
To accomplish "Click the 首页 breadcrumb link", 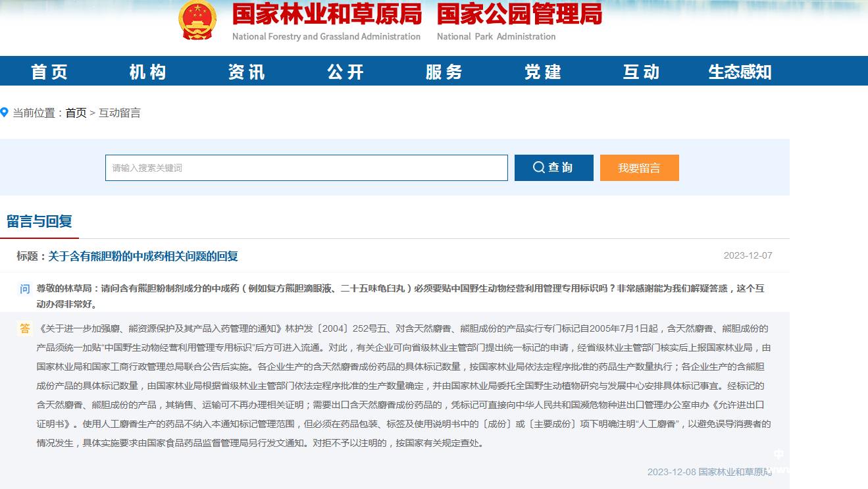I will tap(76, 113).
